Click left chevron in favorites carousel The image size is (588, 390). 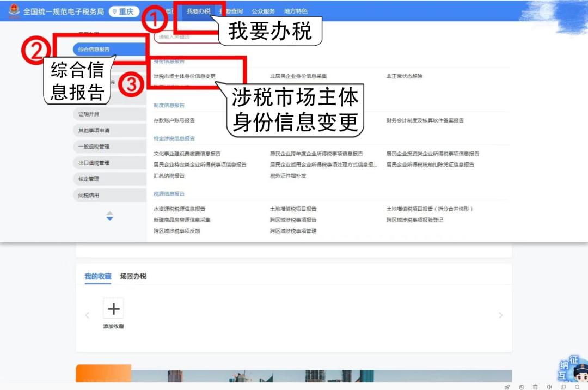pos(87,315)
